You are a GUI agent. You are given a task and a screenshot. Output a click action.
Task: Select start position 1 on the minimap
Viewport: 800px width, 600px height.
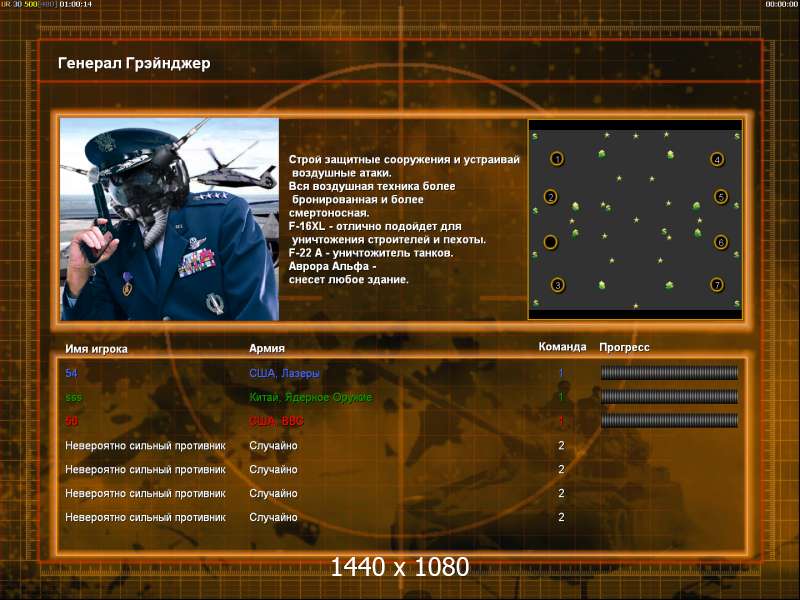coord(557,159)
